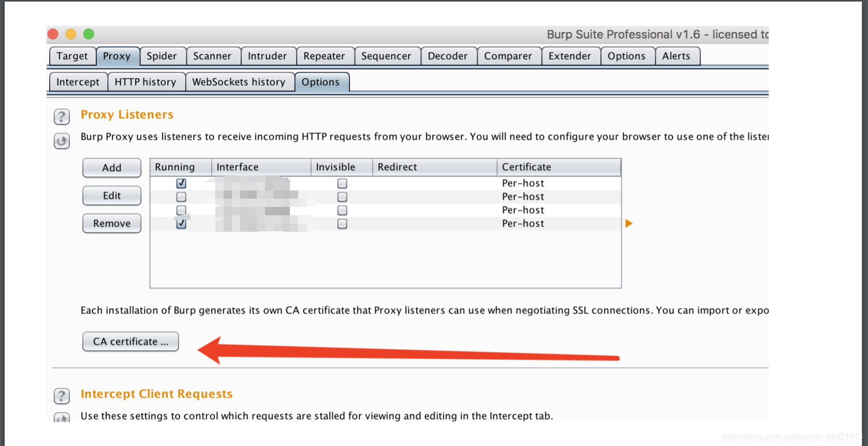Switch to the Repeater tab
Image resolution: width=868 pixels, height=446 pixels.
click(325, 56)
